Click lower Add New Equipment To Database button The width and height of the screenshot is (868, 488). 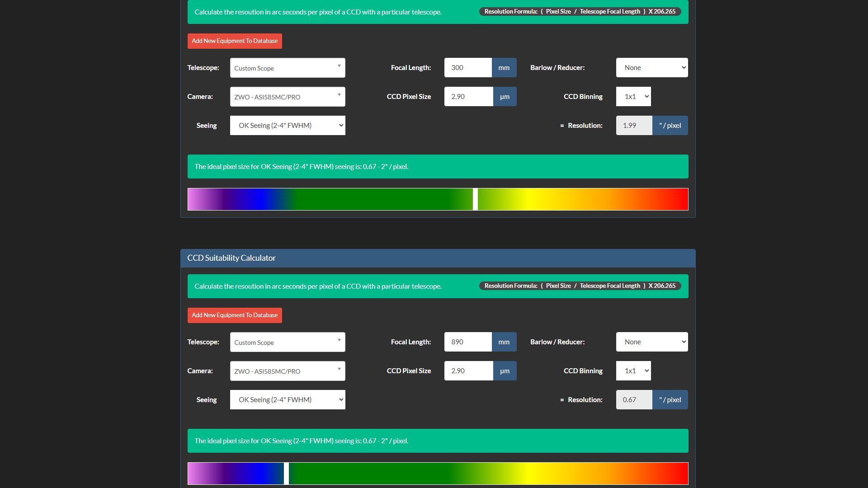pyautogui.click(x=235, y=315)
